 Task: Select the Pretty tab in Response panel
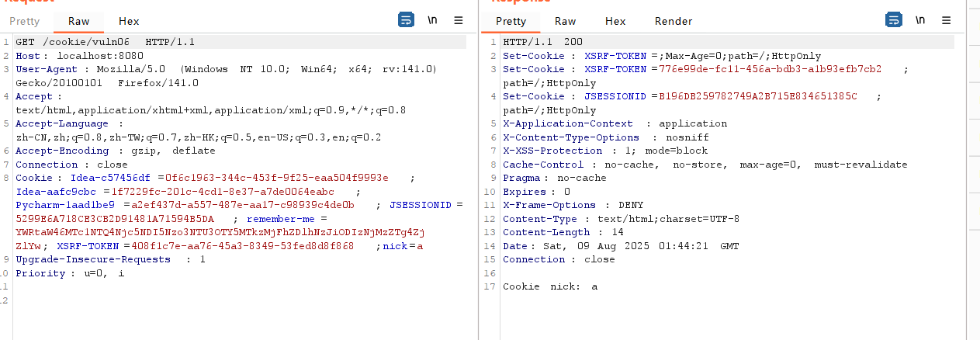coord(511,21)
